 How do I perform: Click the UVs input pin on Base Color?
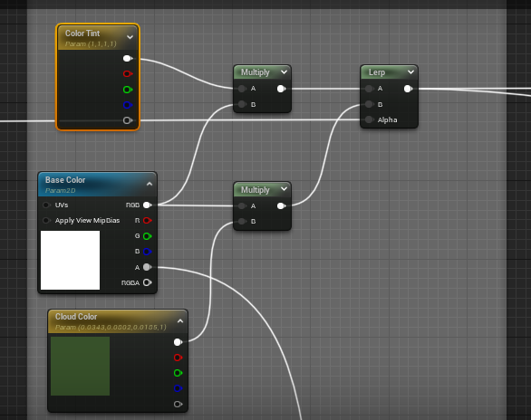(47, 205)
